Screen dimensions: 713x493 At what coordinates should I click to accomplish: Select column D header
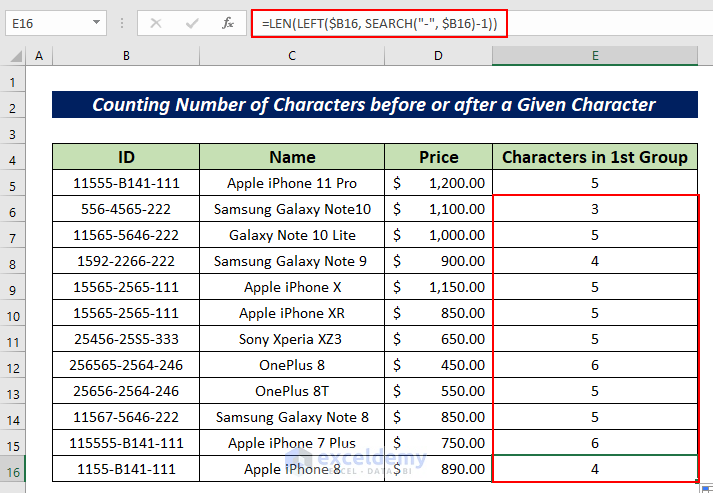[x=438, y=56]
